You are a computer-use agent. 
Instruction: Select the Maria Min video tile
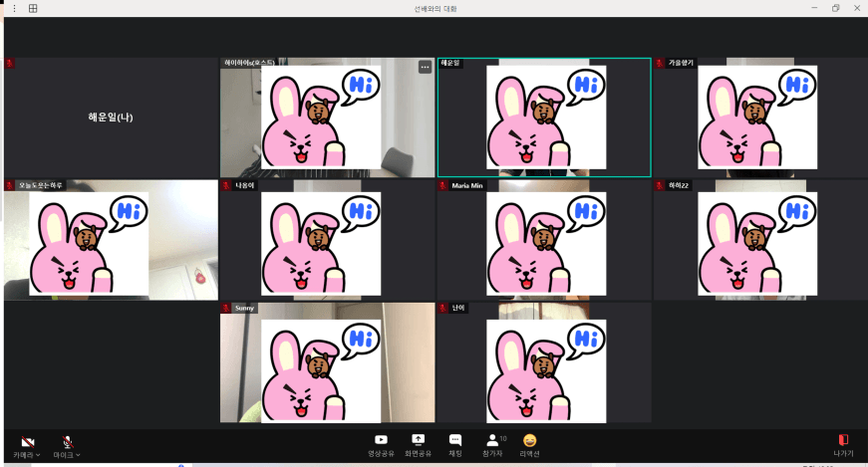point(544,240)
